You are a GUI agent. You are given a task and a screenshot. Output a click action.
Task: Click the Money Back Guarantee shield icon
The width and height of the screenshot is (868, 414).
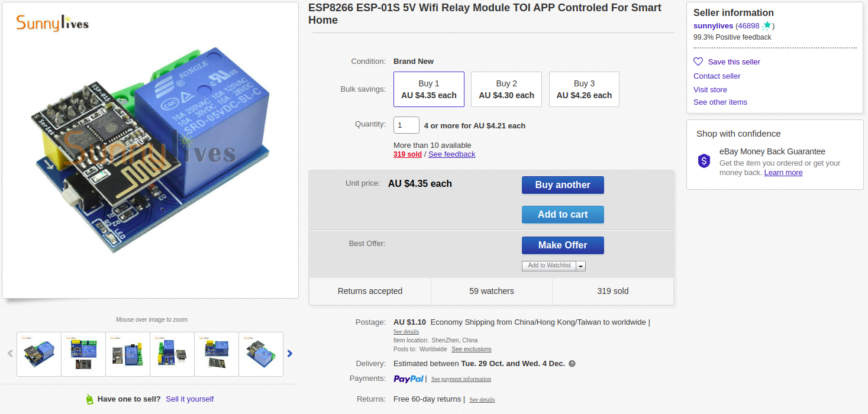tap(704, 160)
